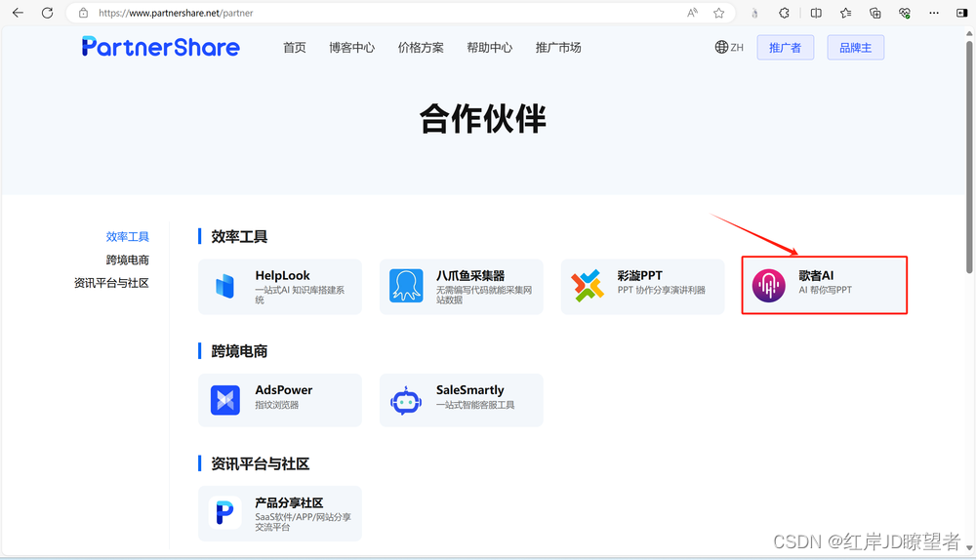
Task: Click the AI 帮你写PPT description
Action: (x=826, y=290)
